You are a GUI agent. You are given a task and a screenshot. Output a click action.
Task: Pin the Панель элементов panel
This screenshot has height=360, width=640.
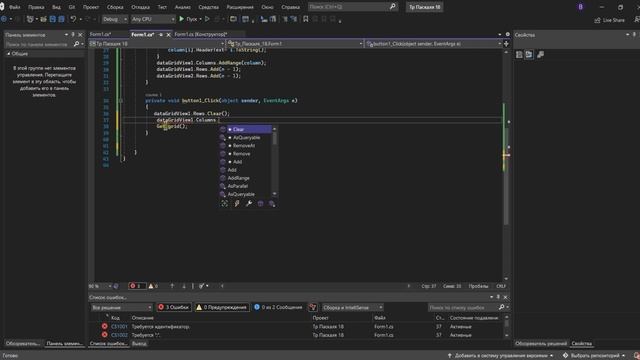tap(73, 35)
